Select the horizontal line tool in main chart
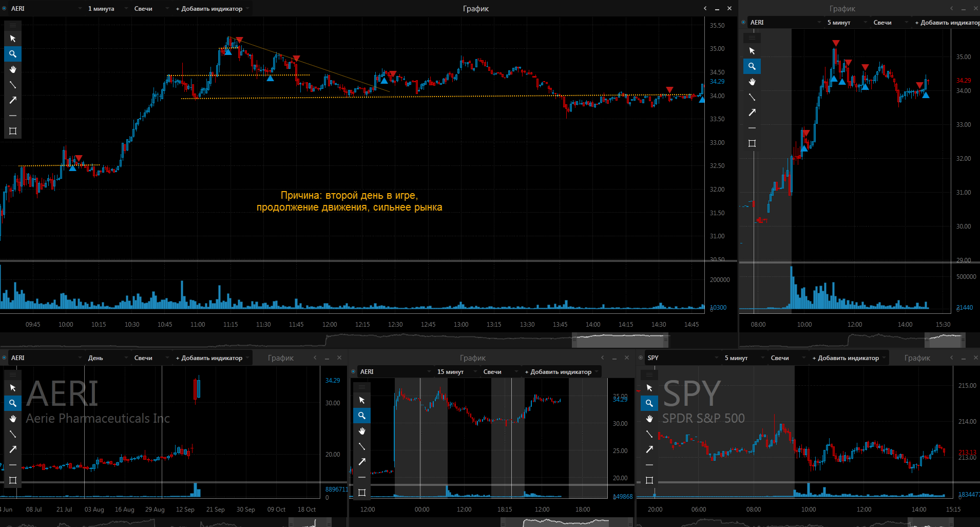This screenshot has width=980, height=527. tap(13, 116)
